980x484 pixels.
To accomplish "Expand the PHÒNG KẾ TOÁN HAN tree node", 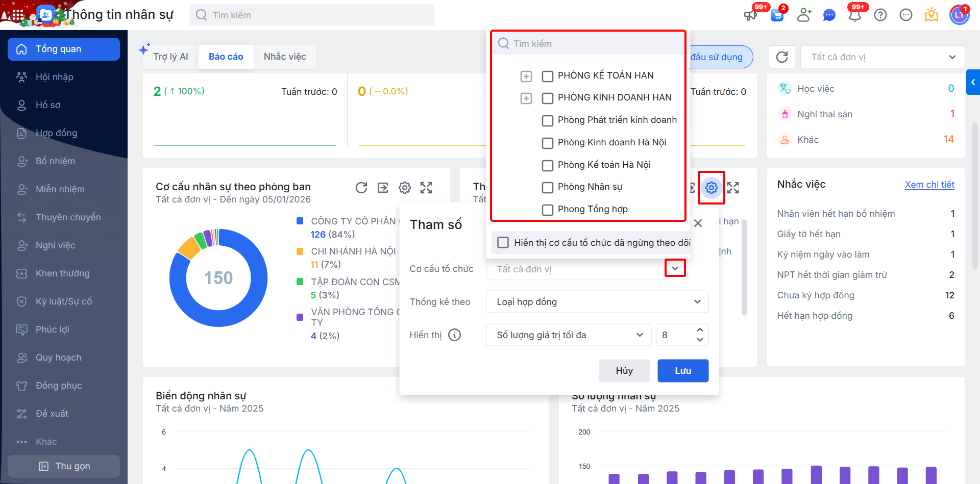I will coord(526,76).
